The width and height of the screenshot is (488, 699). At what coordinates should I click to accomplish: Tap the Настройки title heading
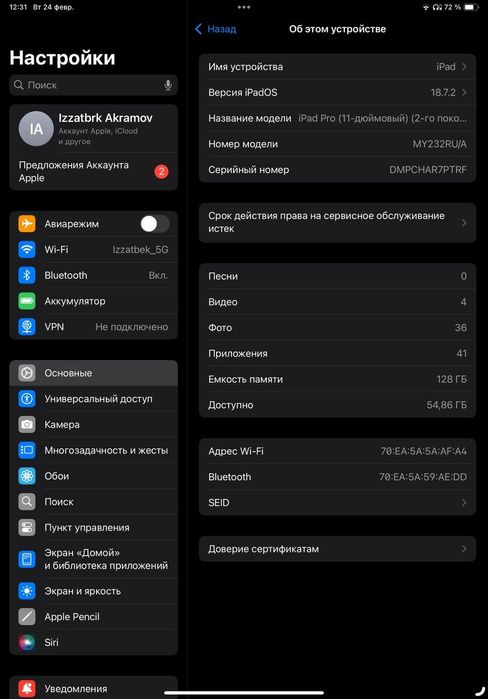(62, 58)
